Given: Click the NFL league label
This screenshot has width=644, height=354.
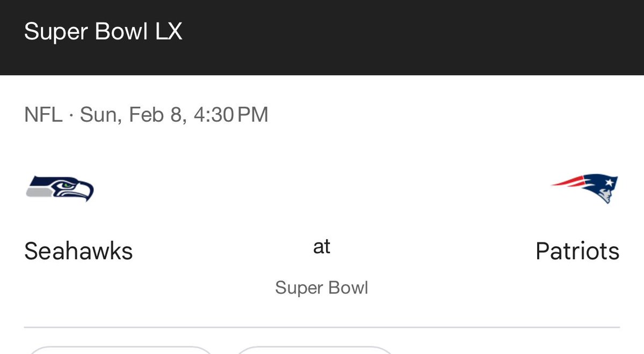Looking at the screenshot, I should (x=43, y=115).
